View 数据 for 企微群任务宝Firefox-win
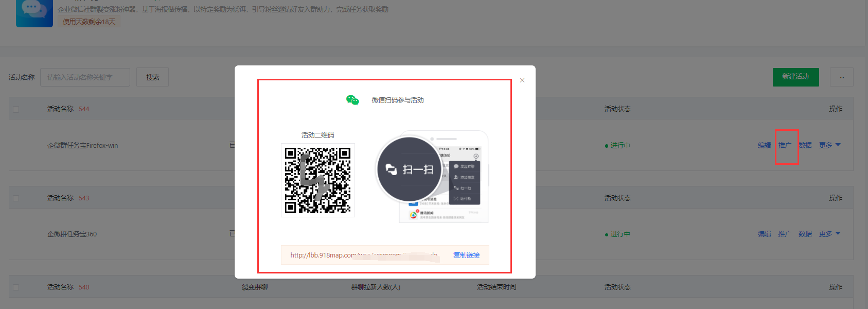The image size is (868, 309). point(805,145)
